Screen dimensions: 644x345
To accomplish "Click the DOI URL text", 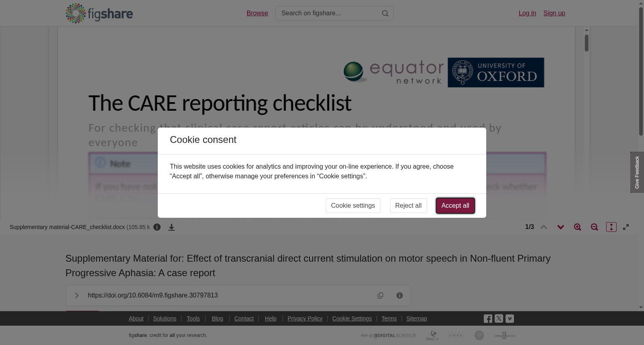I will tap(153, 295).
